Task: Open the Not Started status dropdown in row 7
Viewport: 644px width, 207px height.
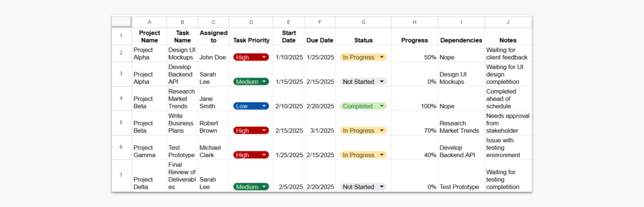Action: [x=382, y=187]
